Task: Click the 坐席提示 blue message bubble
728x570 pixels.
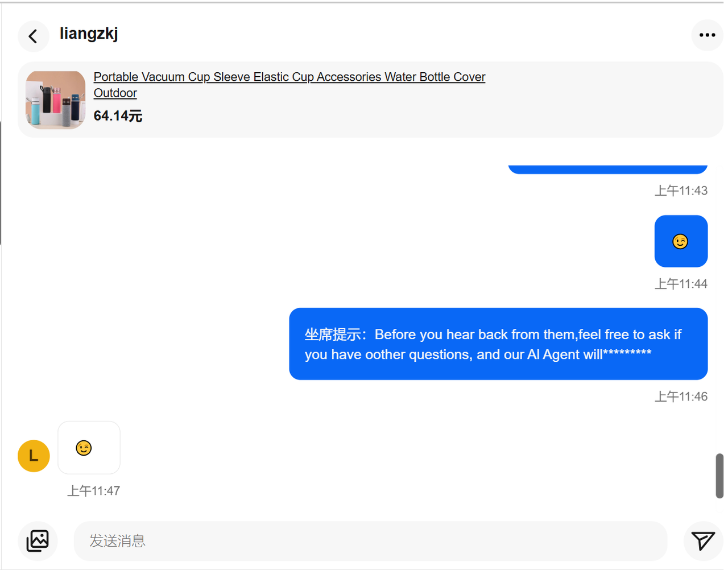Action: (x=498, y=344)
